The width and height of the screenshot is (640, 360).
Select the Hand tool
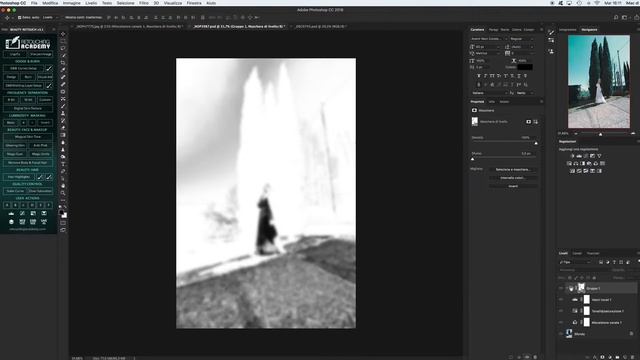click(63, 186)
